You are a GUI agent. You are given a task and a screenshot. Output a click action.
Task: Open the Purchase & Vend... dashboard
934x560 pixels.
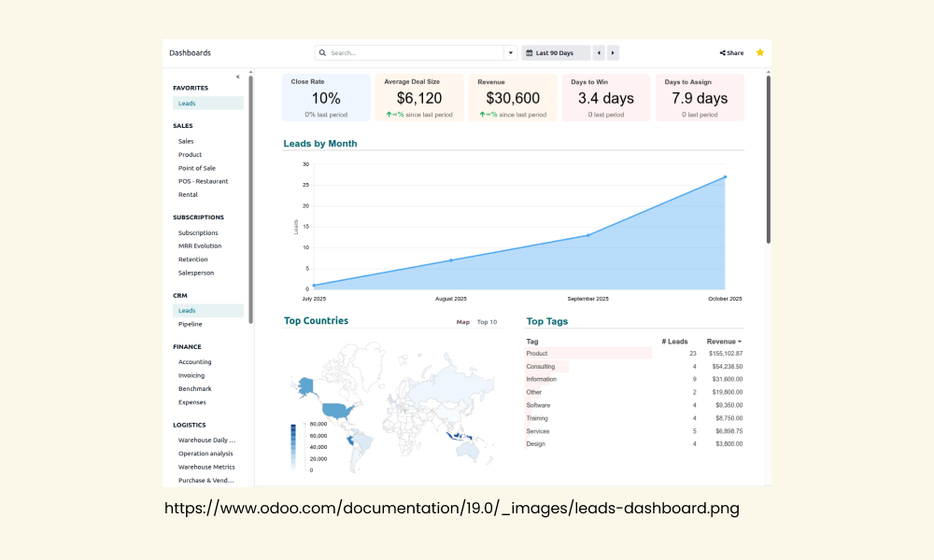point(206,481)
